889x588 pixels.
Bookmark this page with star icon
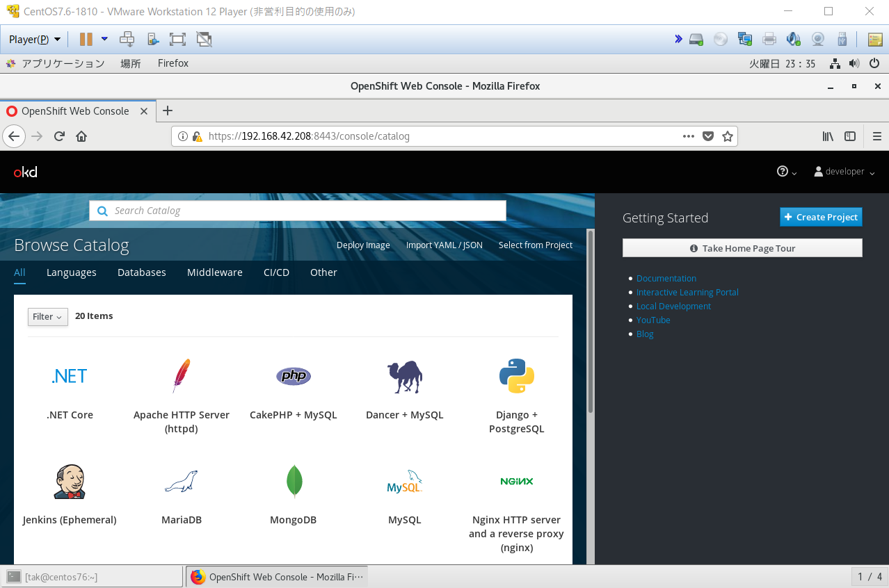point(728,136)
